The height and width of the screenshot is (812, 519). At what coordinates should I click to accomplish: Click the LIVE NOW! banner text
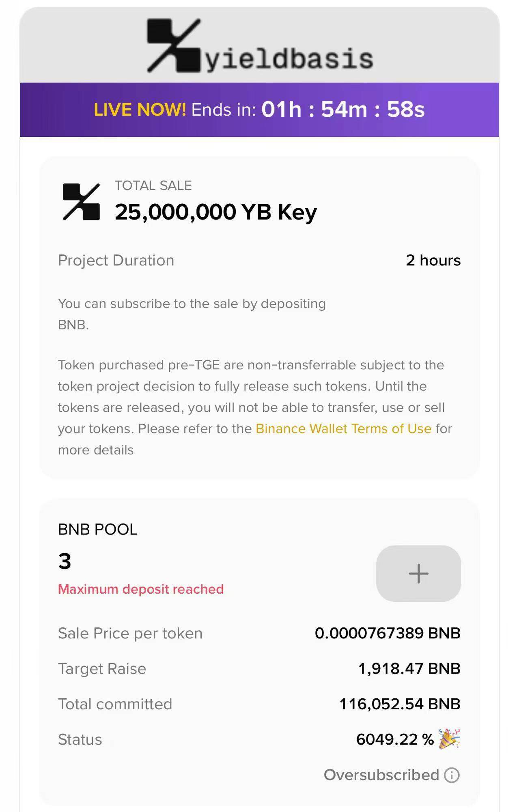pos(140,110)
